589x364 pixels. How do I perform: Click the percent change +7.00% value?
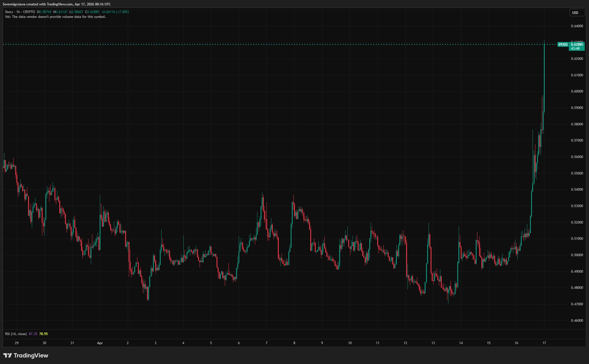click(x=123, y=12)
